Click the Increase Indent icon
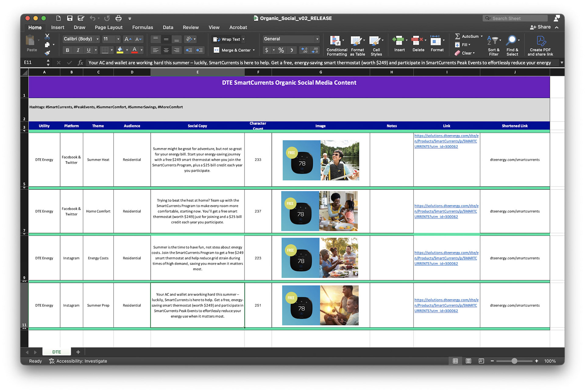 200,50
